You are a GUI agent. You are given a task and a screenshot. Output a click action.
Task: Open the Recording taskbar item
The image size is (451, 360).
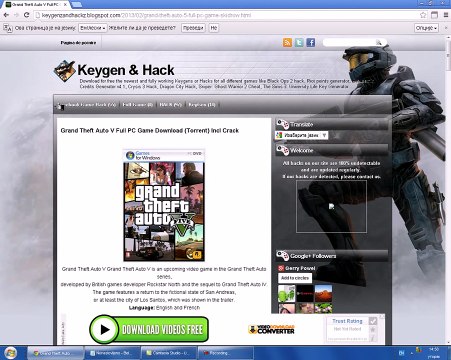click(x=225, y=353)
